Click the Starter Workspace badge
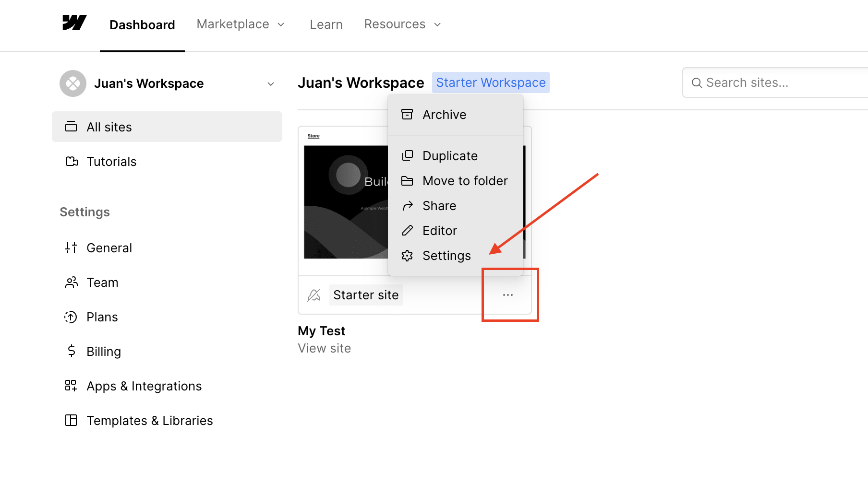Image resolution: width=868 pixels, height=495 pixels. 491,82
